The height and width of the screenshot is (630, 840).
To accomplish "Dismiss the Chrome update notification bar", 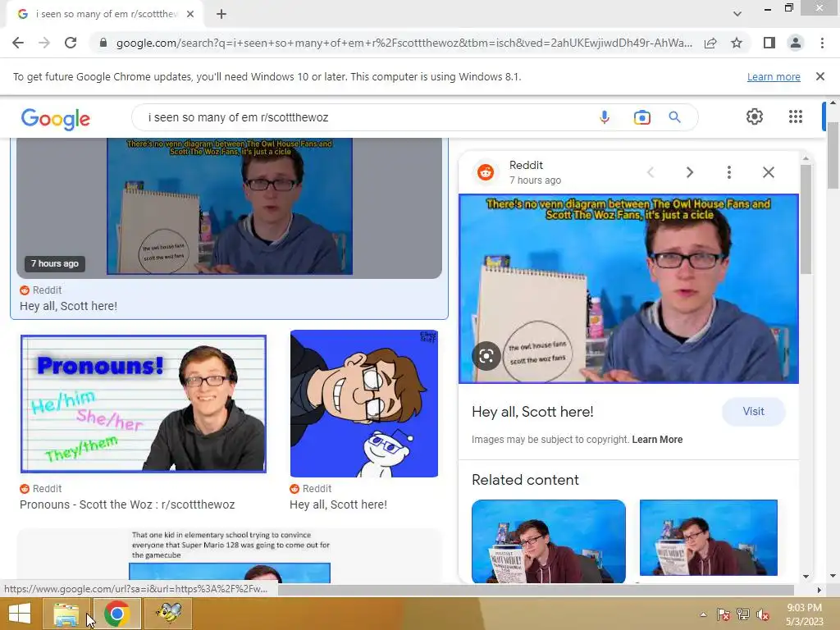I will (x=820, y=76).
